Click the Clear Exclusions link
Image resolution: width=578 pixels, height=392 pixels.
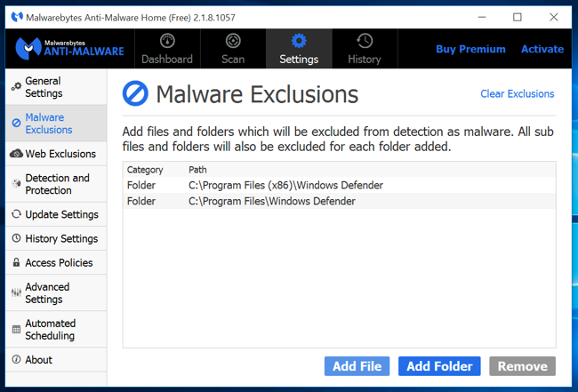(x=518, y=94)
